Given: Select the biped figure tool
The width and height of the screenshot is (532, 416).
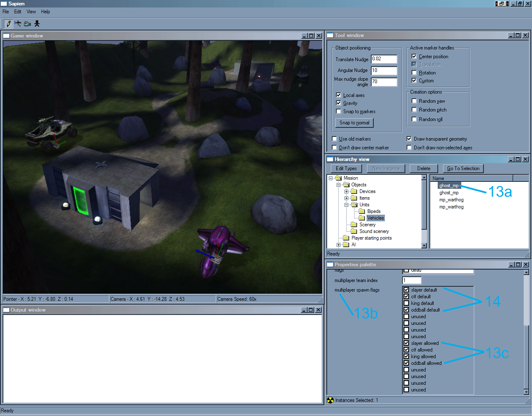Looking at the screenshot, I should (x=37, y=24).
